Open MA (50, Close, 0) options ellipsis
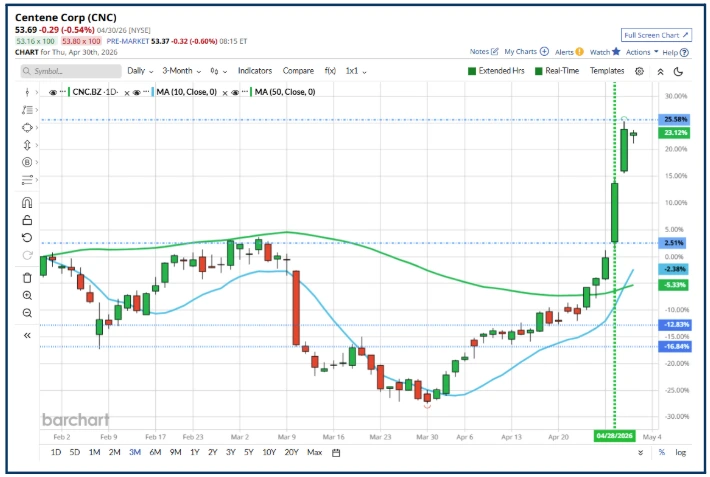The image size is (710, 477). pos(245,92)
